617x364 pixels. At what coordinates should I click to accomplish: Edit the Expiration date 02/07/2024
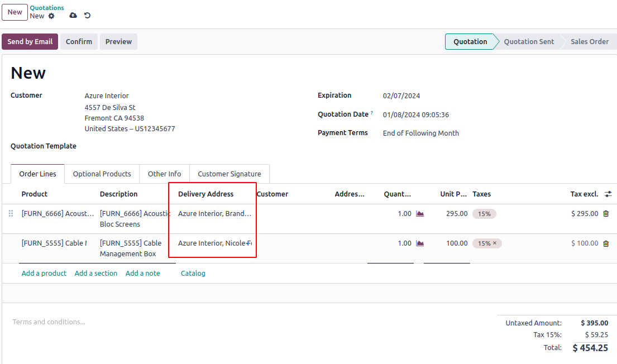point(401,95)
